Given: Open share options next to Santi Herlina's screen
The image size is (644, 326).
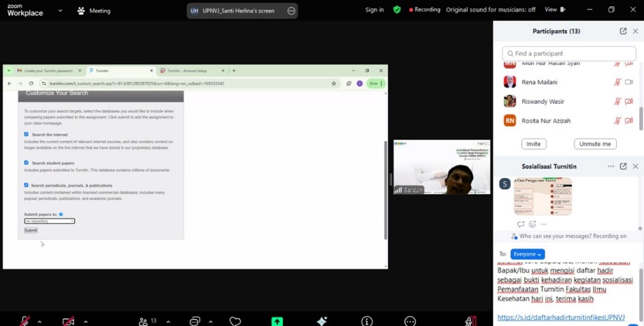Looking at the screenshot, I should tap(291, 11).
